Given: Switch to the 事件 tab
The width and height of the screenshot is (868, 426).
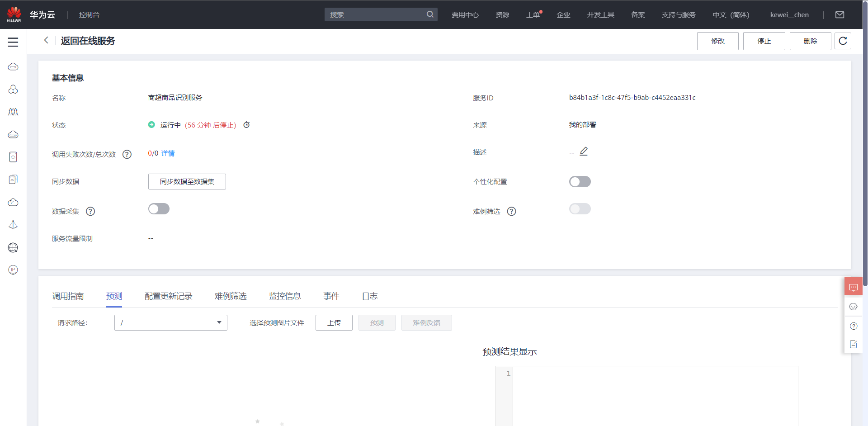Looking at the screenshot, I should [331, 296].
